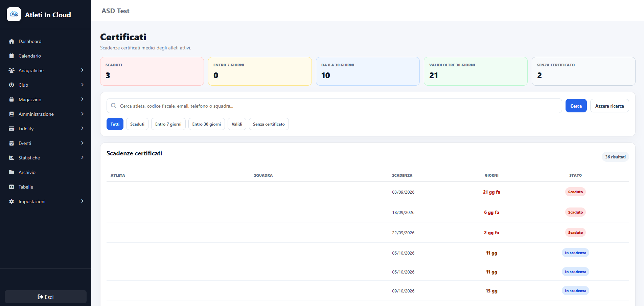Click the Scadenza column header
Image resolution: width=644 pixels, height=306 pixels.
pyautogui.click(x=402, y=175)
